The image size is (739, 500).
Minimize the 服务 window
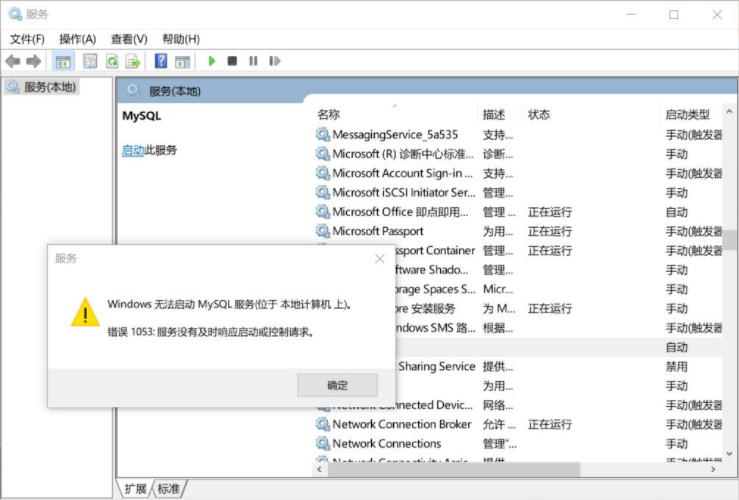[x=631, y=15]
